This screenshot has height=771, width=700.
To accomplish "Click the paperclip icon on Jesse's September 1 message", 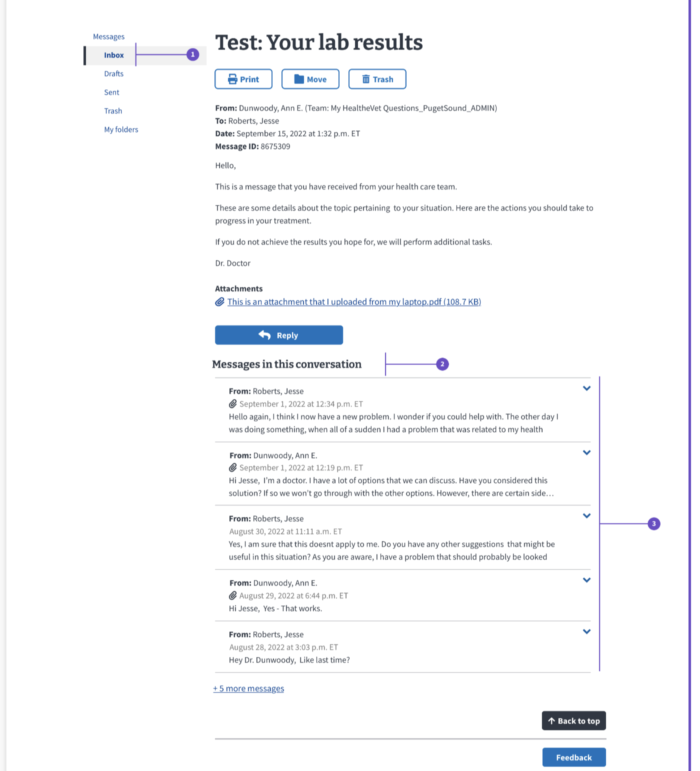I will [232, 403].
